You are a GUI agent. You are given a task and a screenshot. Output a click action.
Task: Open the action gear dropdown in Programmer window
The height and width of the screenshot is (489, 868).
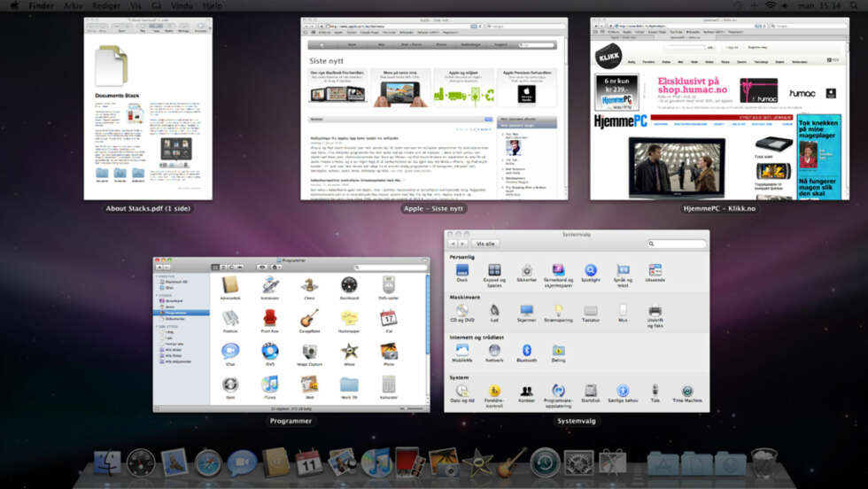coord(275,267)
